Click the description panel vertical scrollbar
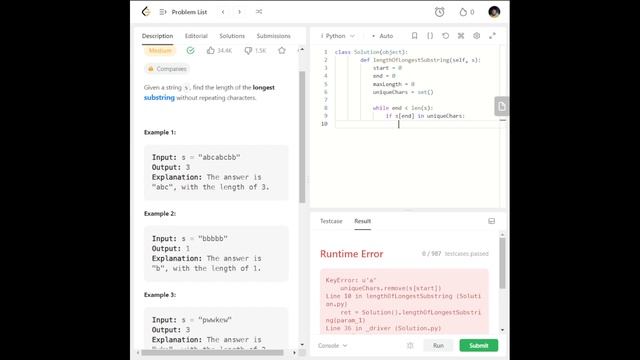Screen dimensions: 640x360 click(302, 137)
